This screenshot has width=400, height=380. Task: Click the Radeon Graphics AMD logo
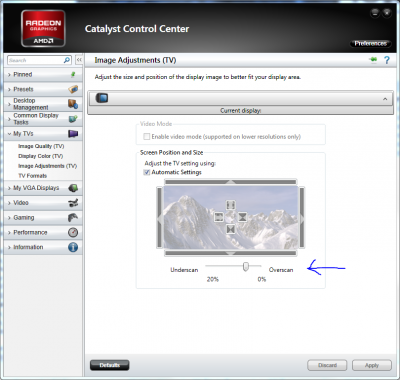pos(43,29)
